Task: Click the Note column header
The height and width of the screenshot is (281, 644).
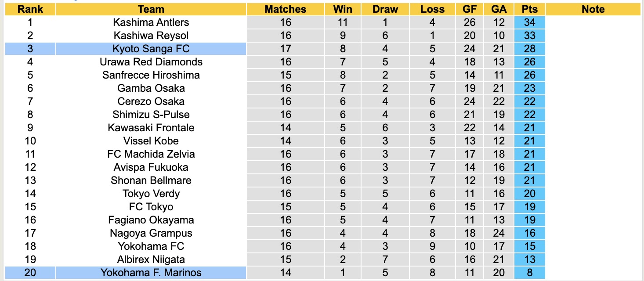Action: [593, 9]
